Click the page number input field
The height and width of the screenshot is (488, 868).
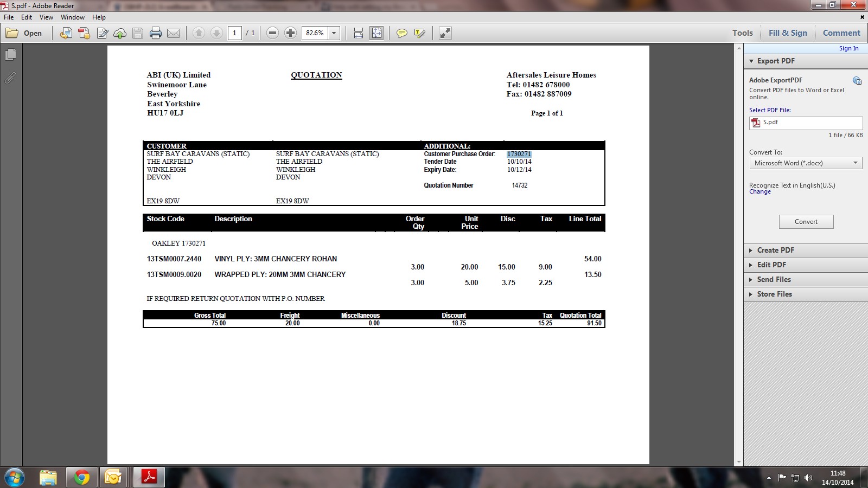(234, 33)
